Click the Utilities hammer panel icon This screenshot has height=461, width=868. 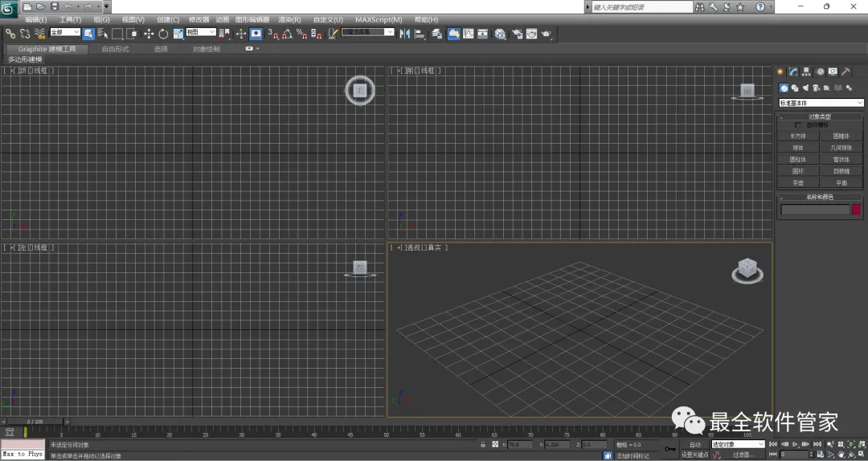coord(845,71)
